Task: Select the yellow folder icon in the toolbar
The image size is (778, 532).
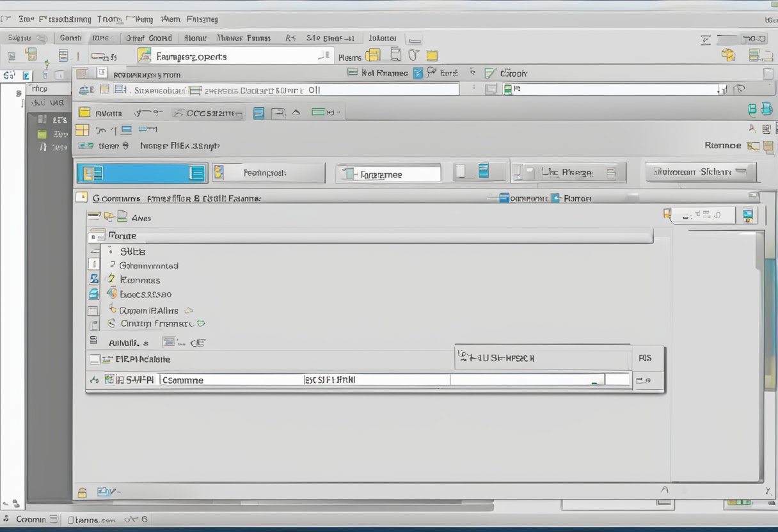Action: (432, 55)
